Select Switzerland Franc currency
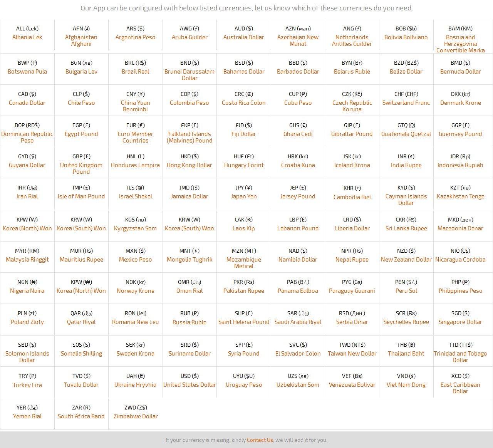The image size is (493, 448). point(406,103)
